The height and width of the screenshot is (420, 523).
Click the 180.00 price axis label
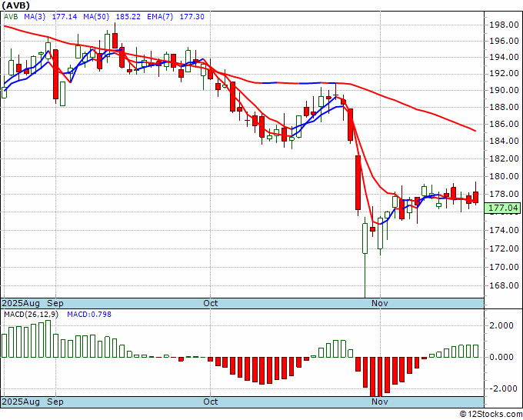(504, 176)
